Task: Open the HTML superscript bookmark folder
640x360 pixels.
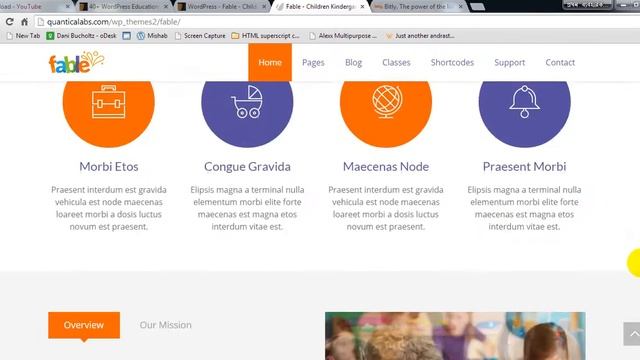Action: click(265, 36)
